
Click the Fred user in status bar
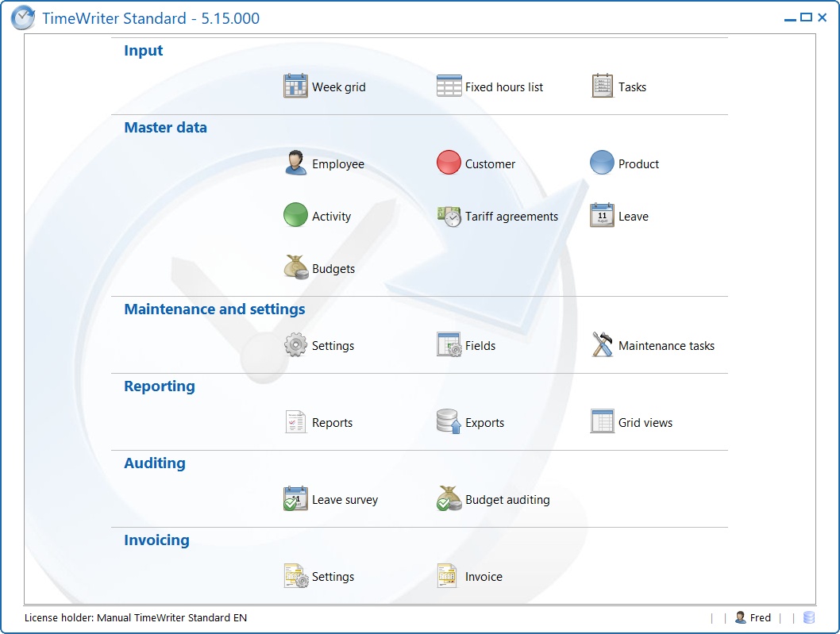753,617
